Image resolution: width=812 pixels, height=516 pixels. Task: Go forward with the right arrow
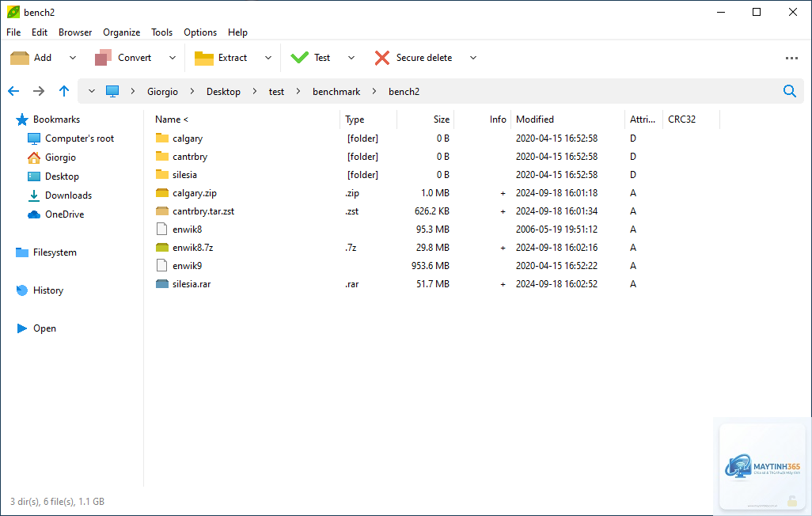click(x=39, y=91)
